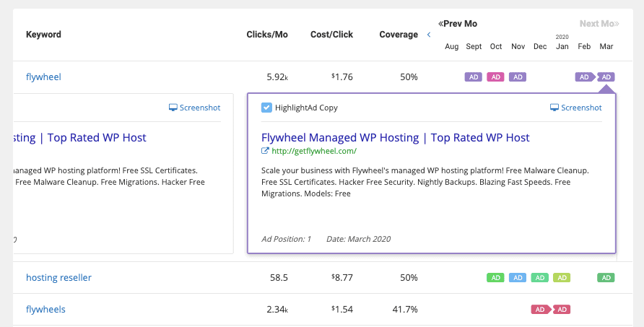Open the left card's Top Rated WP Host headline
This screenshot has height=327, width=644.
pyautogui.click(x=79, y=138)
